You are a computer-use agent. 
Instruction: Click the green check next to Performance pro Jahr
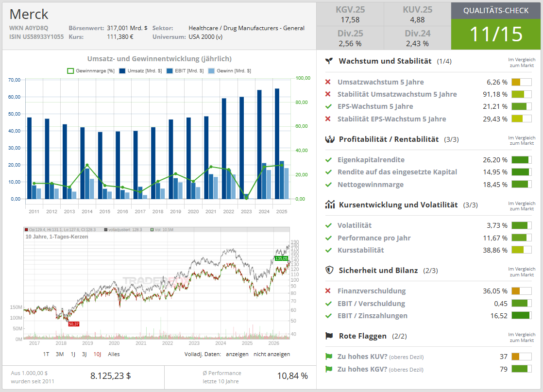pyautogui.click(x=329, y=238)
